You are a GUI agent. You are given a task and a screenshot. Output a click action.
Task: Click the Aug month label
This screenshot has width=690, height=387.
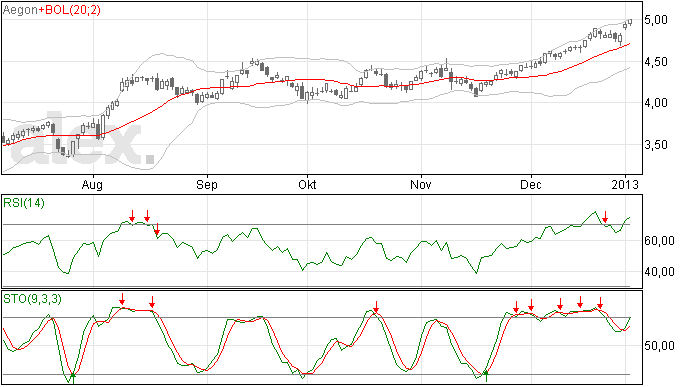click(92, 185)
